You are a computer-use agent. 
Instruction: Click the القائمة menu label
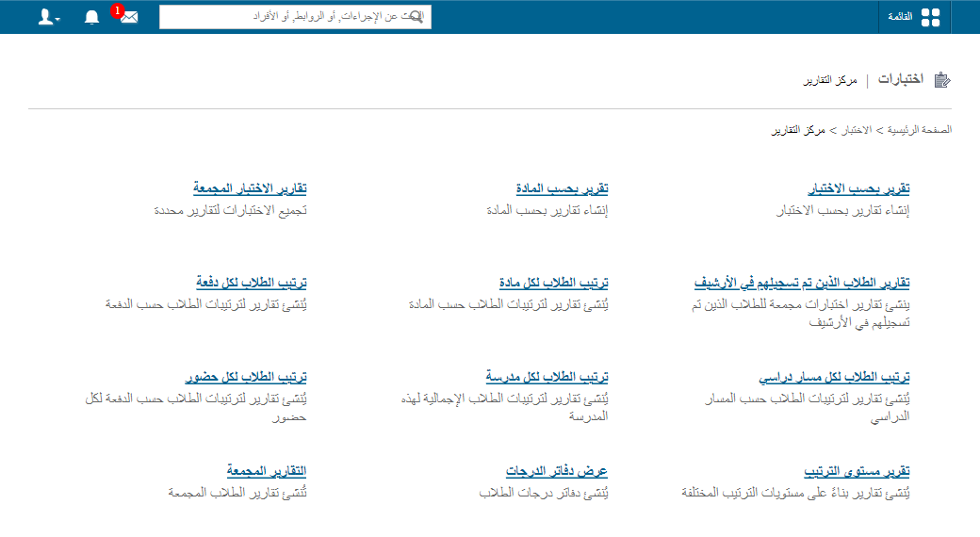click(900, 17)
